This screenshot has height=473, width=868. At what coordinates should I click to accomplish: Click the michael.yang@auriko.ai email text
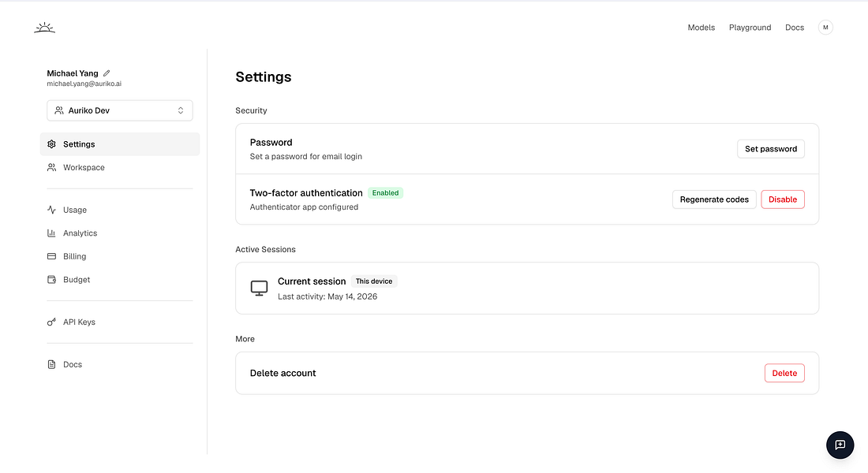(84, 84)
